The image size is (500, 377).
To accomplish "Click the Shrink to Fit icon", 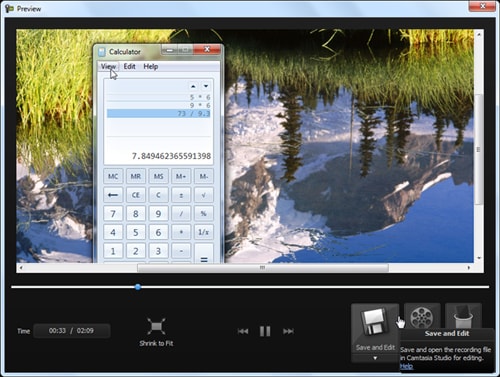I will [156, 326].
